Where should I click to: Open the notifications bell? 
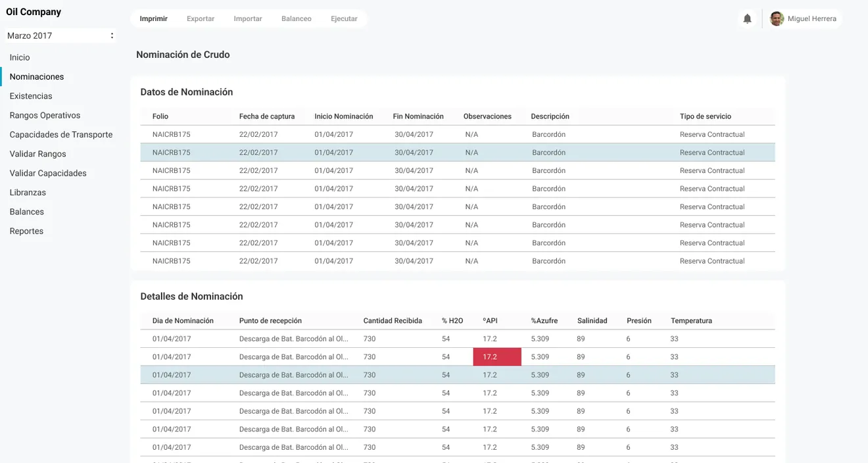747,19
